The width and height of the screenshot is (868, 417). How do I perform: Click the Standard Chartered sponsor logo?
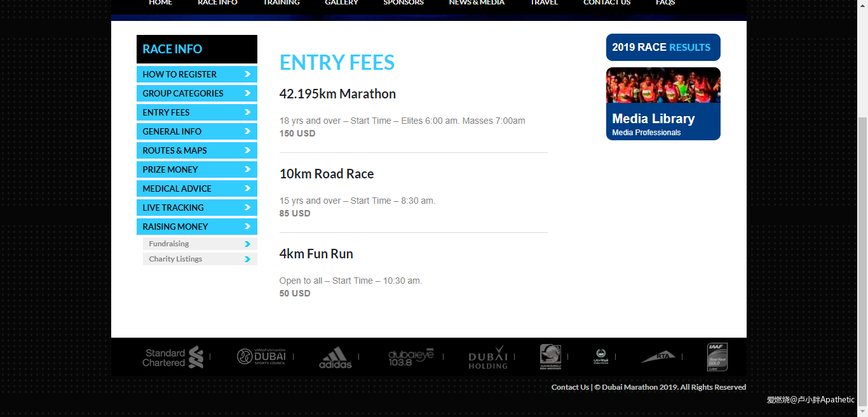click(x=173, y=357)
